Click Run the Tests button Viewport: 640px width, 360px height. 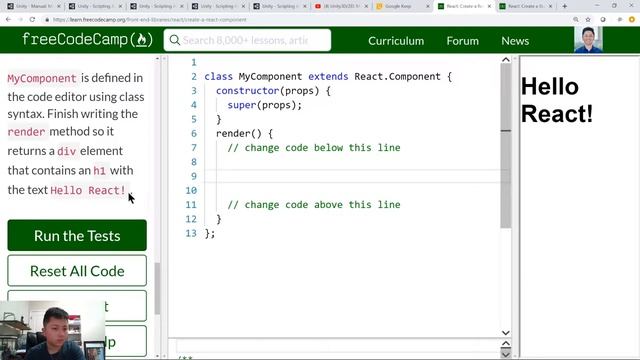point(77,236)
